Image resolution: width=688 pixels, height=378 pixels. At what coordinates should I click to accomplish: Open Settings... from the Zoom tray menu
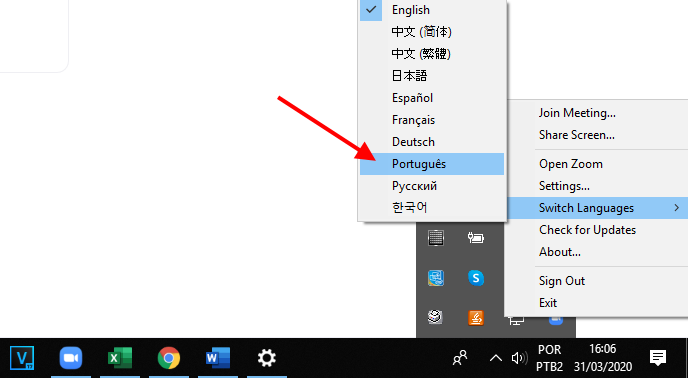pos(597,186)
